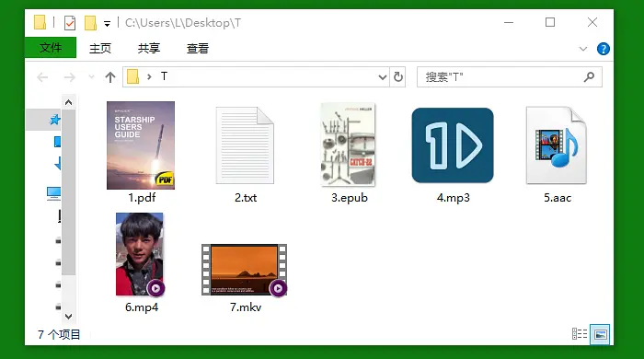Screen dimensions: 644x359
Task: Switch to the 查看 ribbon tab
Action: (198, 49)
